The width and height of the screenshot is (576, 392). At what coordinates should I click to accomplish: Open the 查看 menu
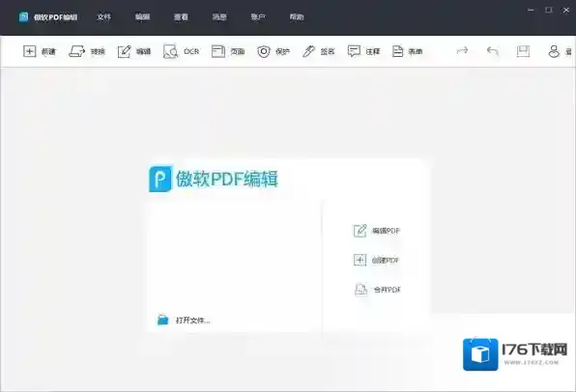coord(181,16)
